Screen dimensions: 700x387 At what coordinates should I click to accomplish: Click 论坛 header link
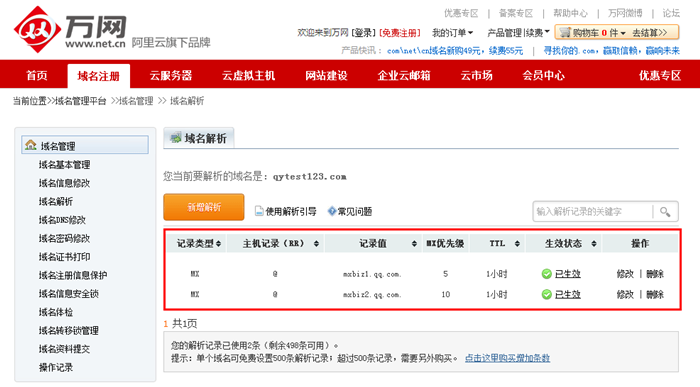coord(671,13)
